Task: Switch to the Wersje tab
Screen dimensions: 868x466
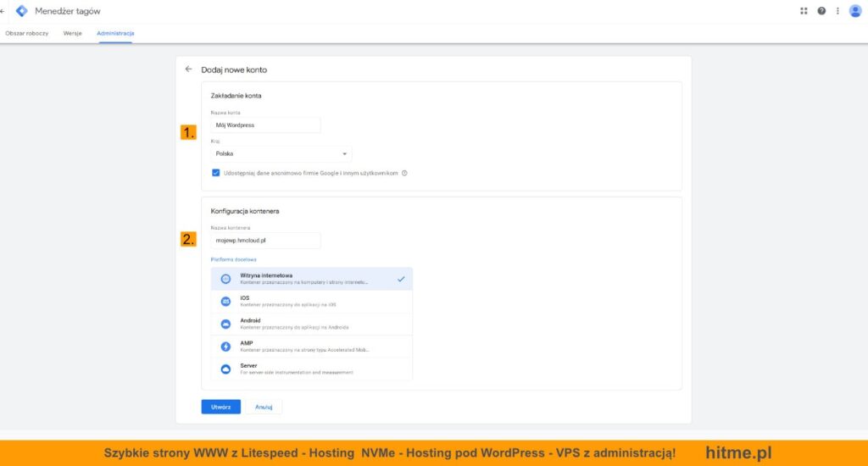Action: (x=72, y=33)
